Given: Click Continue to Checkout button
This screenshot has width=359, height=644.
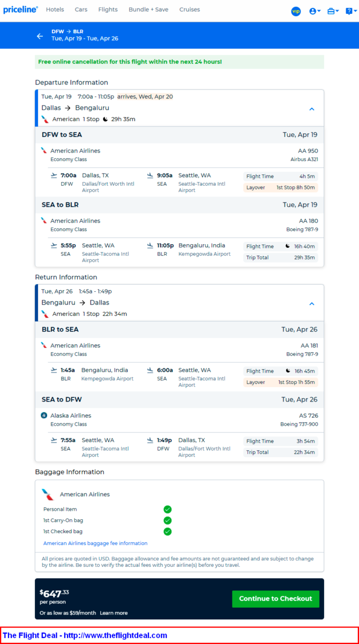Looking at the screenshot, I should 275,598.
